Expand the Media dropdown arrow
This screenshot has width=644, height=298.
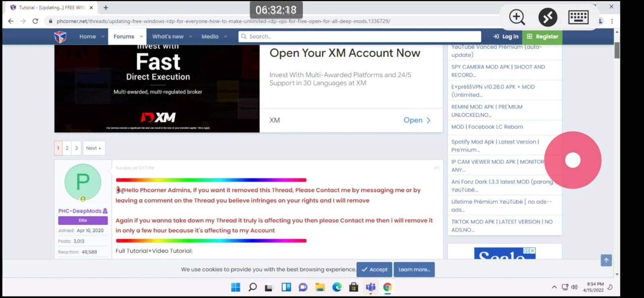pyautogui.click(x=225, y=37)
